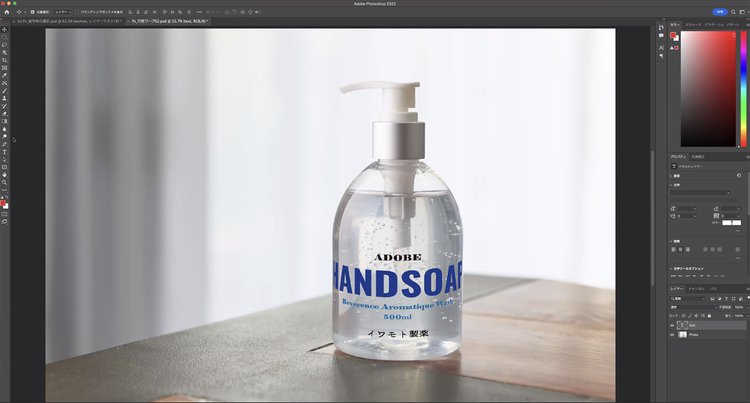This screenshot has height=403, width=750.
Task: Switch to the グラデーション gradients tab
Action: (x=714, y=24)
